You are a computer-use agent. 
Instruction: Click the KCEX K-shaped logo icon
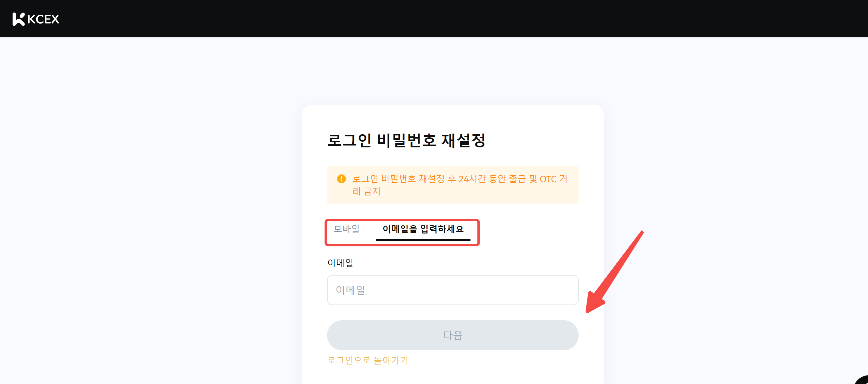point(19,19)
